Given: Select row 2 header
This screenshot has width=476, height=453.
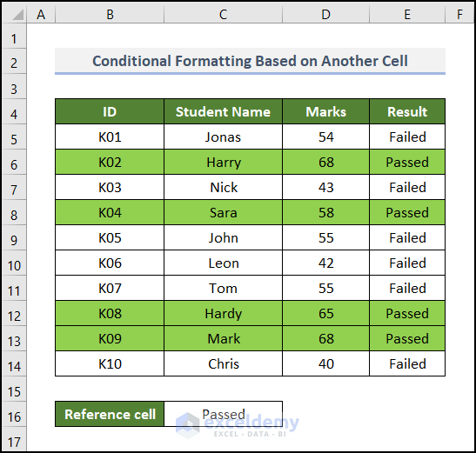Looking at the screenshot, I should [x=14, y=61].
